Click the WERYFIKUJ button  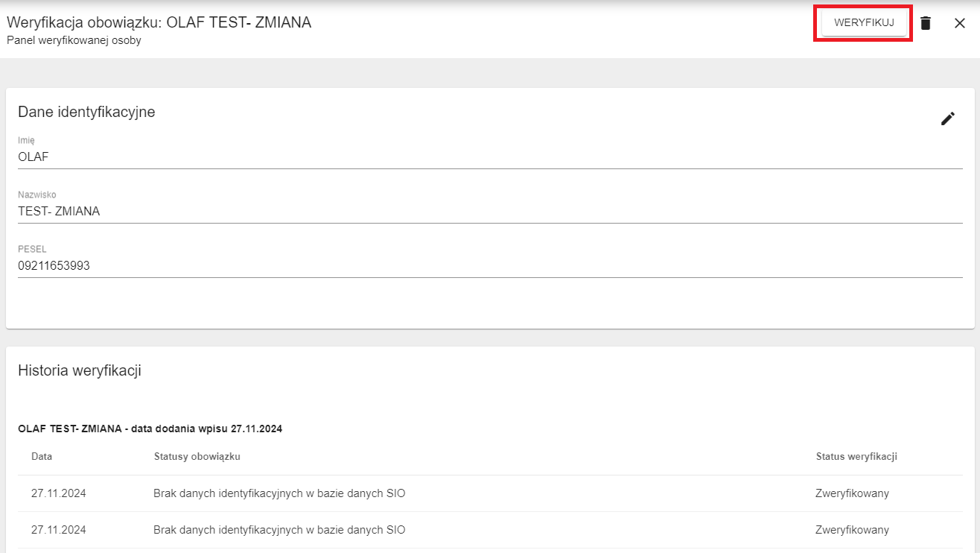[x=864, y=23]
